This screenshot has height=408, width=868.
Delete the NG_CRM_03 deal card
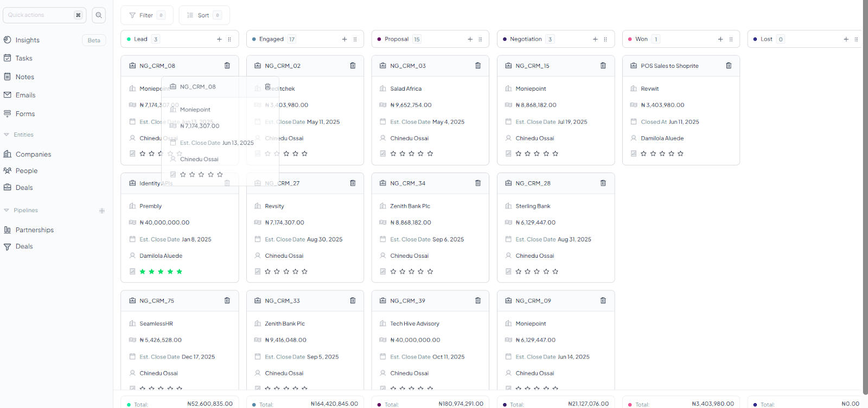(x=478, y=66)
